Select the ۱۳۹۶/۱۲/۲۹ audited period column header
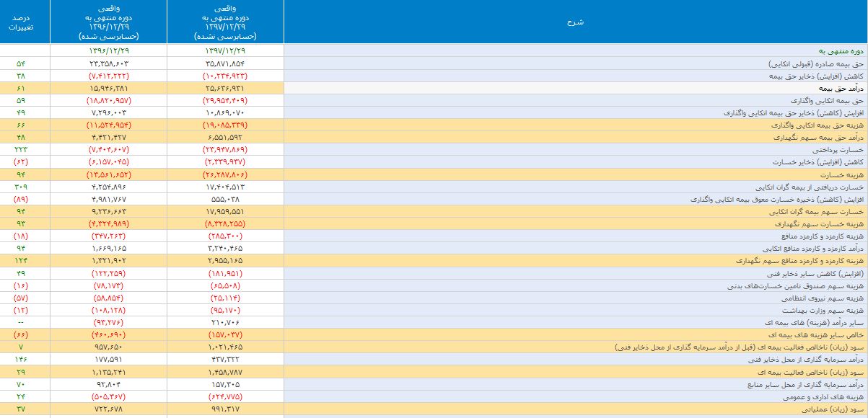 click(108, 22)
